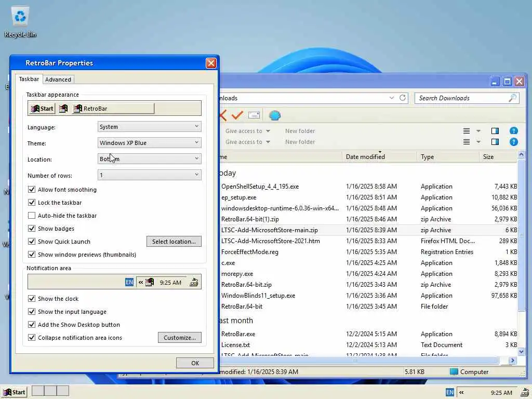Uncheck Show the clock
The image size is (532, 399).
(32, 299)
